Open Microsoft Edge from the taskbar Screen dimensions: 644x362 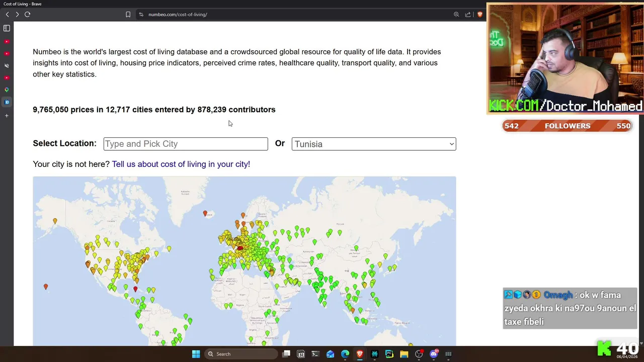345,354
